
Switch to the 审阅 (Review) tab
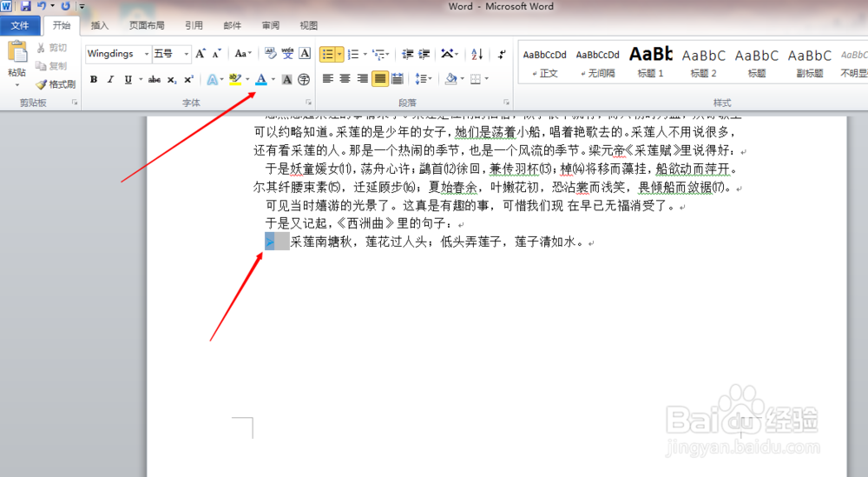[x=271, y=25]
